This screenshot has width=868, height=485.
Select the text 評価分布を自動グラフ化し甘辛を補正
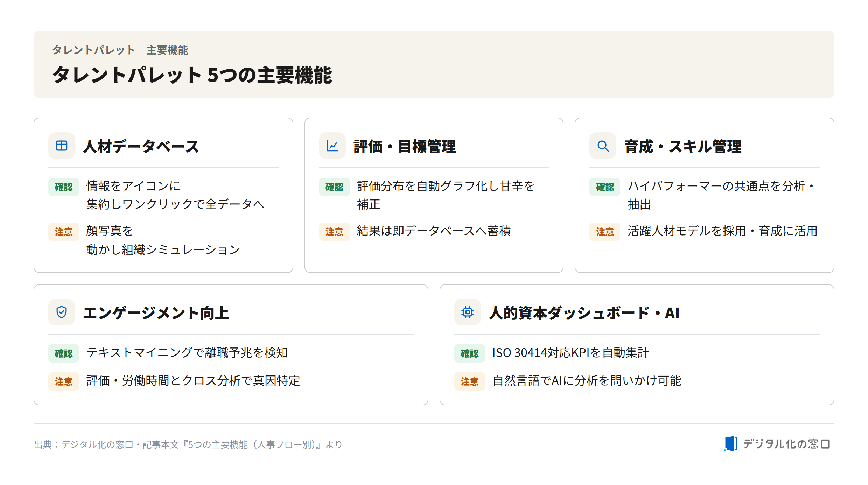coord(446,195)
